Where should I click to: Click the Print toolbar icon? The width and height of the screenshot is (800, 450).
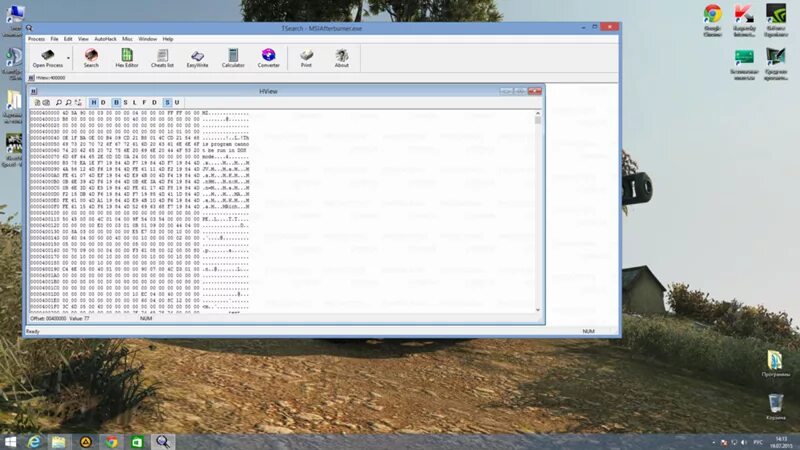pyautogui.click(x=306, y=58)
